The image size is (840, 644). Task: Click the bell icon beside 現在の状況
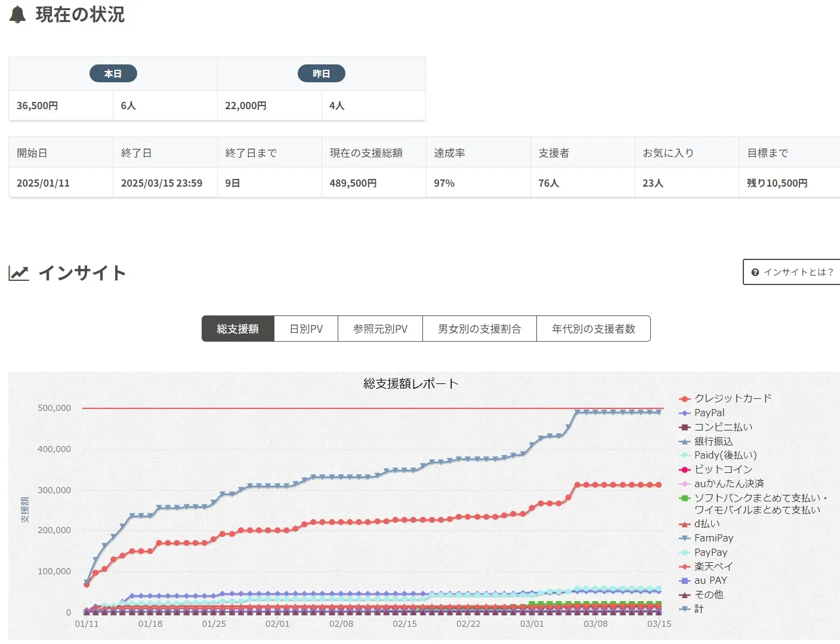18,14
